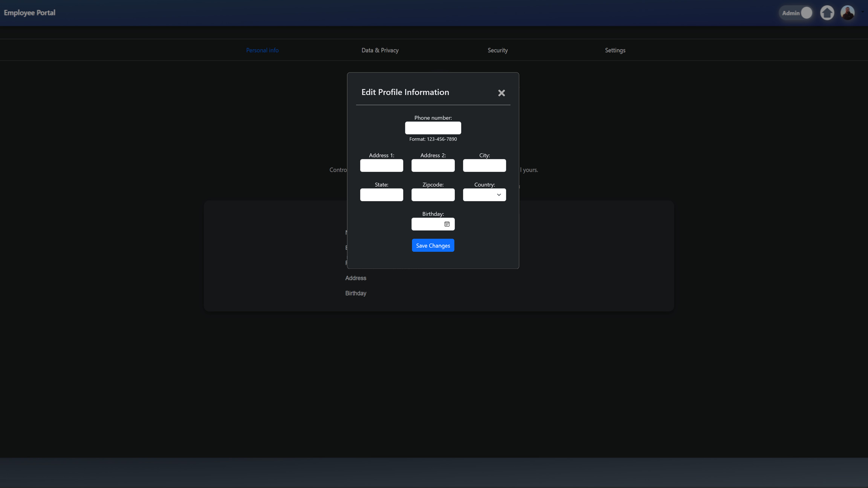Expand the dropdown caret beside avatar
Viewport: 868px width, 488px height.
point(862,12)
